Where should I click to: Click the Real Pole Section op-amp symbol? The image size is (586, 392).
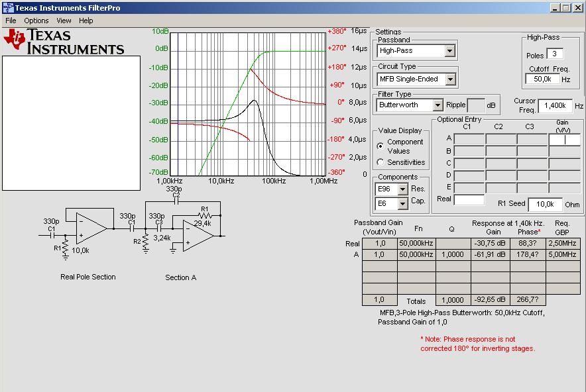coord(91,228)
